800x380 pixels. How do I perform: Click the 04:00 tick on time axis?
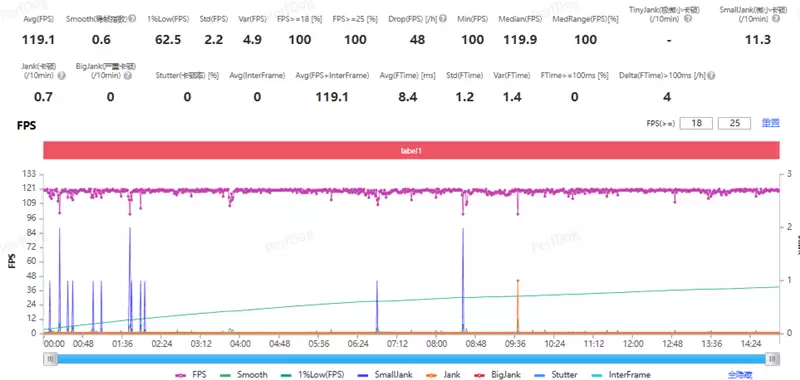[240, 344]
